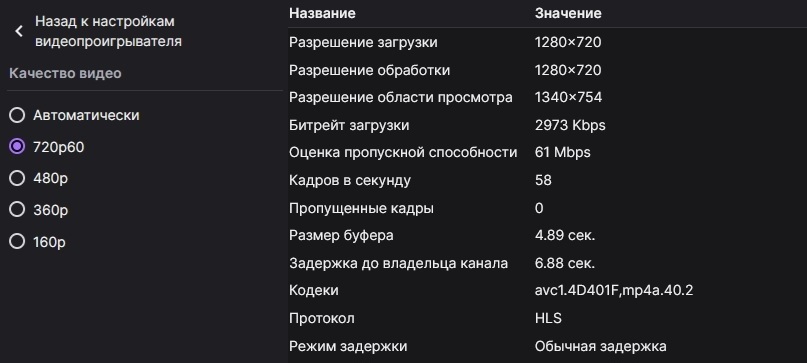Viewport: 807px width, 363px height.
Task: Click the codecs value avc1.4D401F,mp4a.40.2
Action: click(x=614, y=290)
